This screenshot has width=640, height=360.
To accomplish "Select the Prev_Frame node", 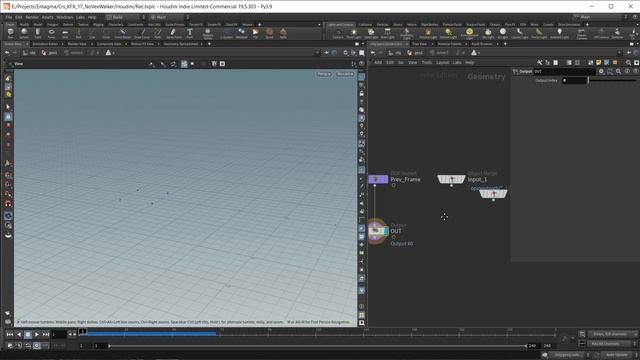I will tap(378, 179).
